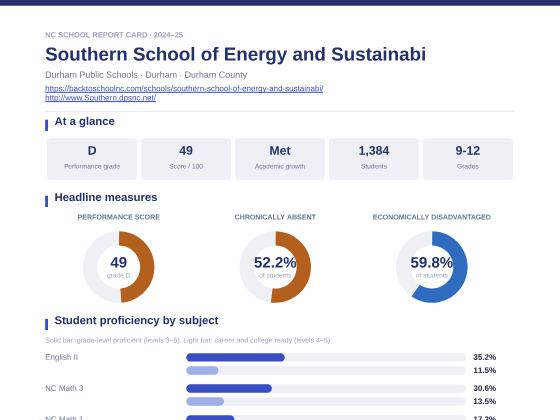Click the '59.8%' value in donut
Image resolution: width=560 pixels, height=420 pixels.
(431, 262)
